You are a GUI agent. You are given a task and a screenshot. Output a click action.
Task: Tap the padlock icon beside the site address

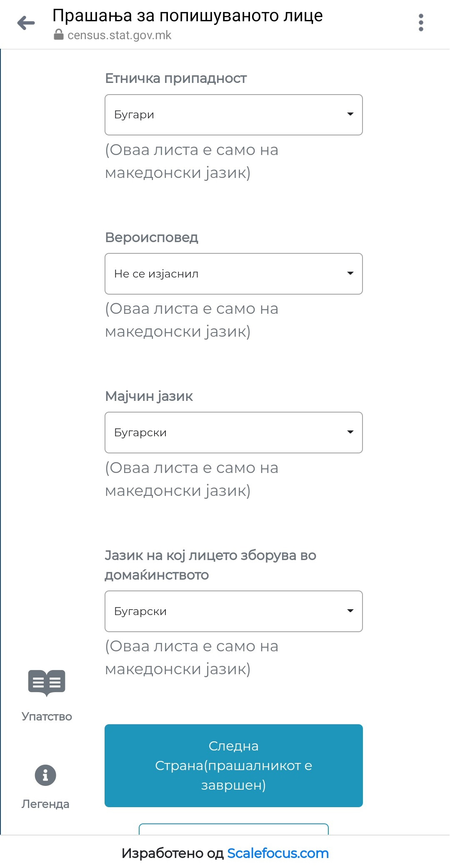[x=58, y=35]
